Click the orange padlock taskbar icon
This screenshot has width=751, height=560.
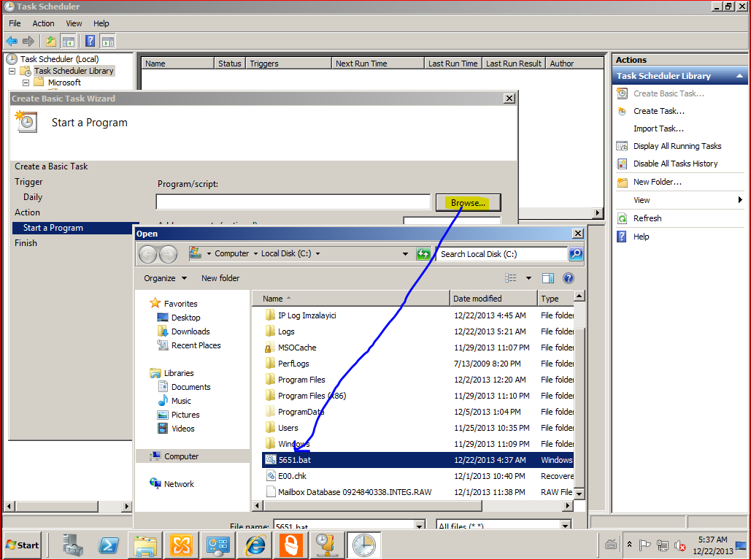click(x=291, y=545)
